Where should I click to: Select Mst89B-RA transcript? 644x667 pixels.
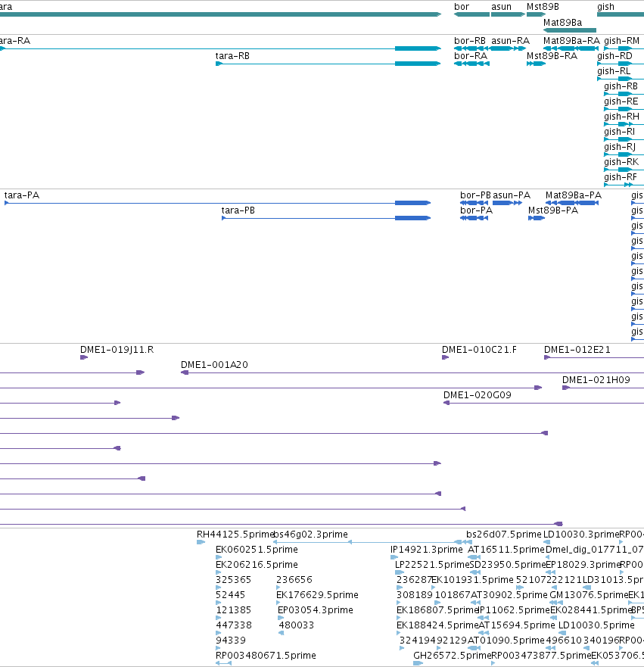[x=536, y=64]
